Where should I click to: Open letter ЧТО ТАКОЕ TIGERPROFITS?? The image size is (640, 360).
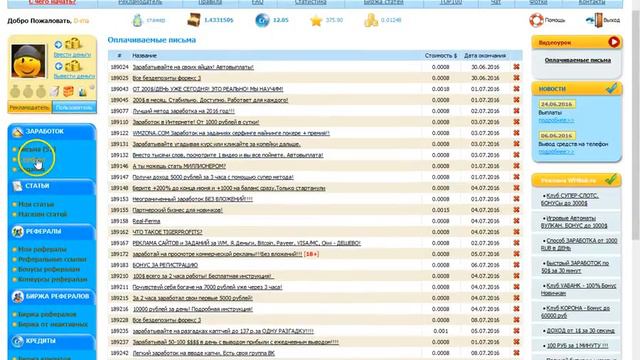tap(167, 232)
